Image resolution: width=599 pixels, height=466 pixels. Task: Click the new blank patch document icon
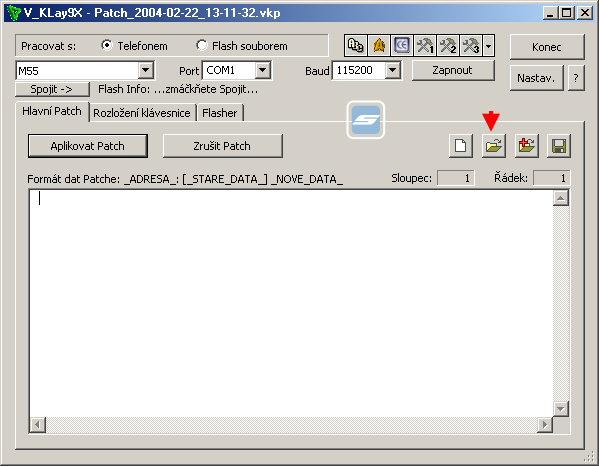[x=461, y=146]
